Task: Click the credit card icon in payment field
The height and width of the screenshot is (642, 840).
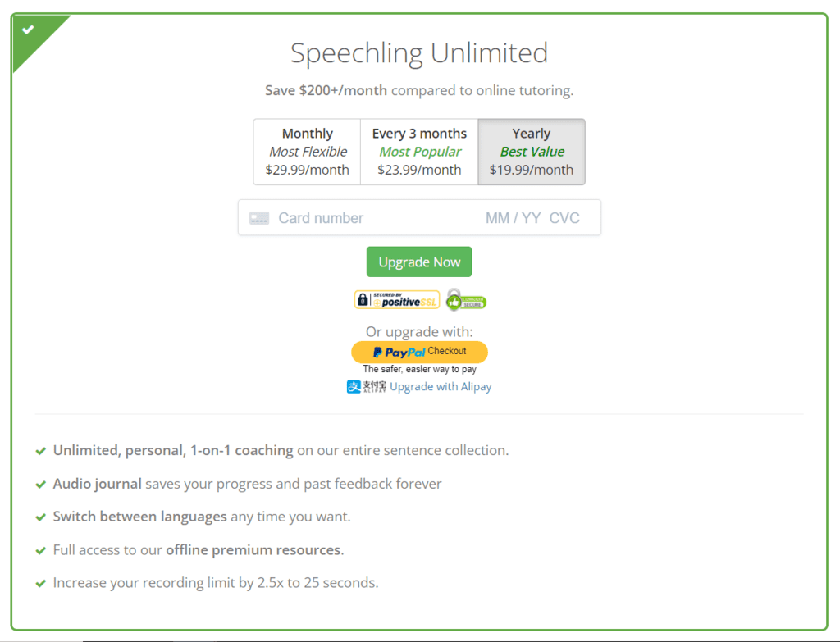Action: point(259,218)
